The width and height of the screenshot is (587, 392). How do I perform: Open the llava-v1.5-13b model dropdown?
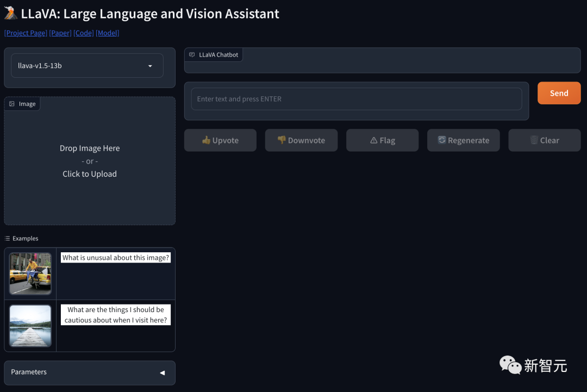pos(87,66)
